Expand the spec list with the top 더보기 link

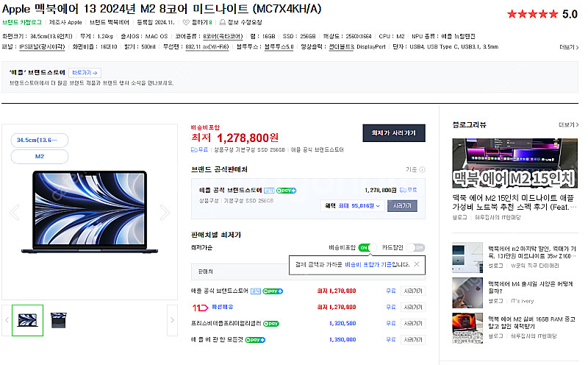point(569,47)
